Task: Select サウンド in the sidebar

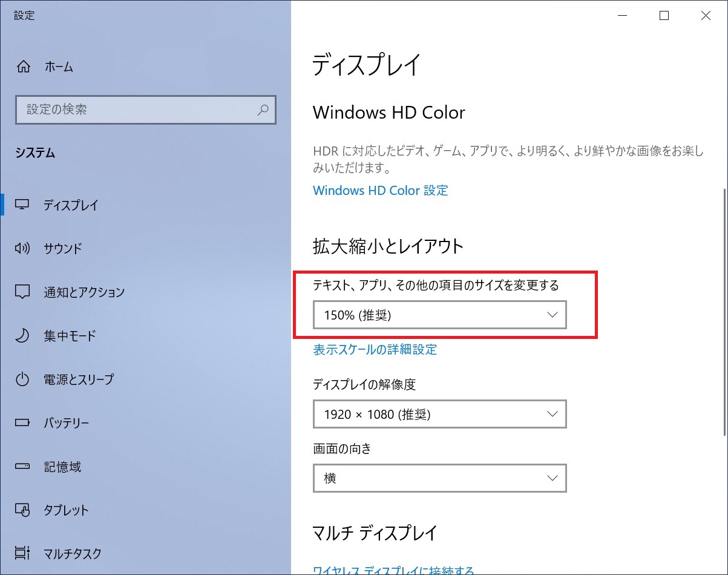Action: click(146, 248)
